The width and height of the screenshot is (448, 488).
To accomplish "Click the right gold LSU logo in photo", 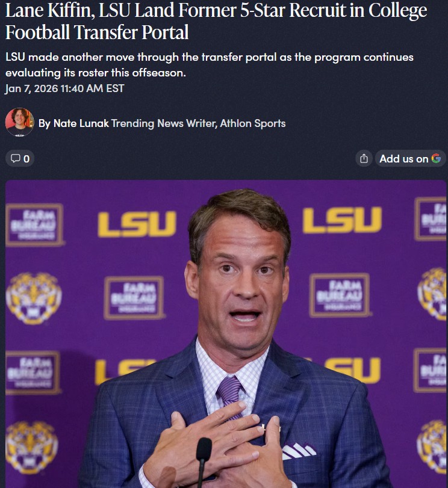I will tap(342, 220).
